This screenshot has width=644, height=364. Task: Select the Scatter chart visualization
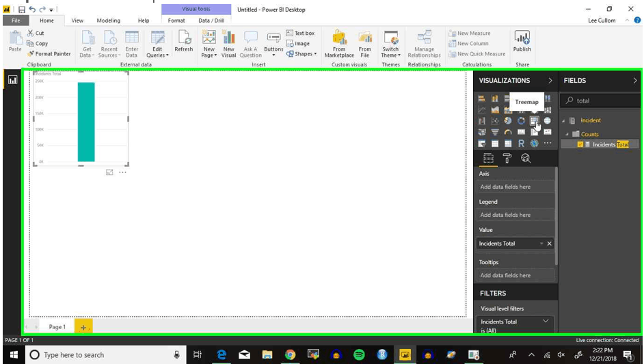tap(495, 121)
